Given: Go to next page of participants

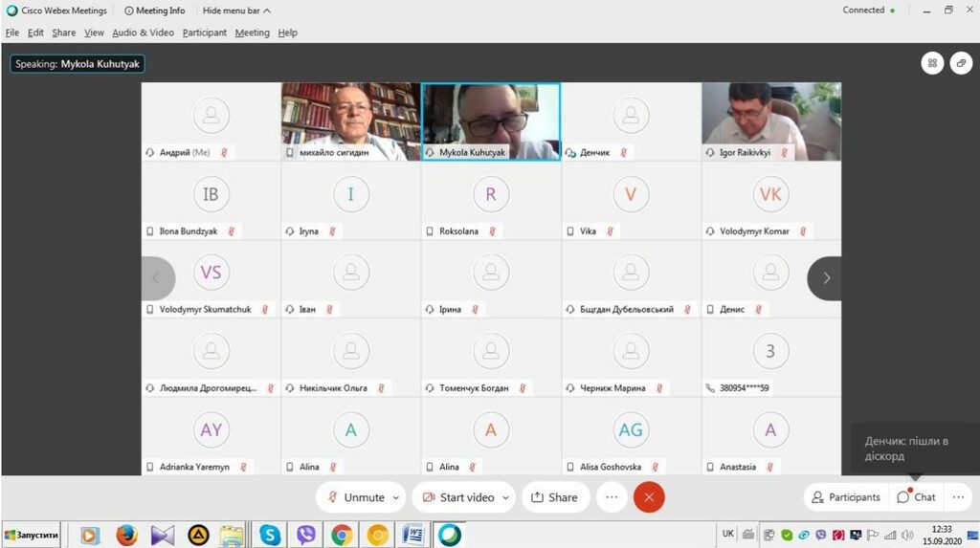Looking at the screenshot, I should [x=826, y=278].
